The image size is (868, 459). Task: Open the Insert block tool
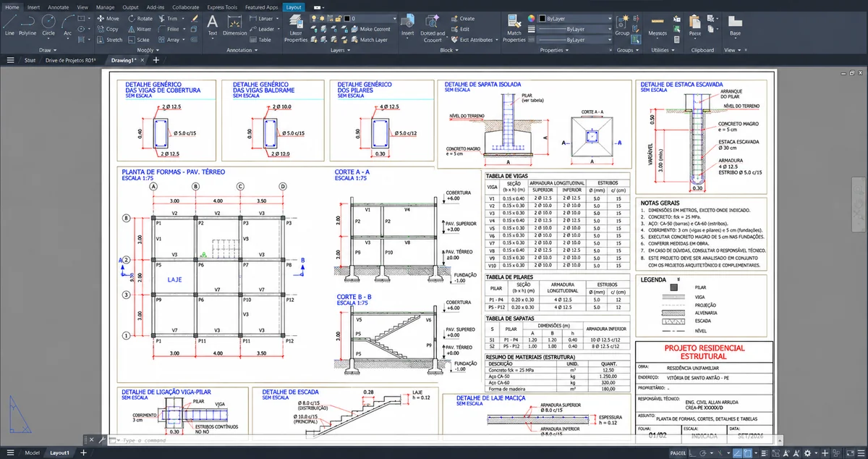(x=408, y=25)
